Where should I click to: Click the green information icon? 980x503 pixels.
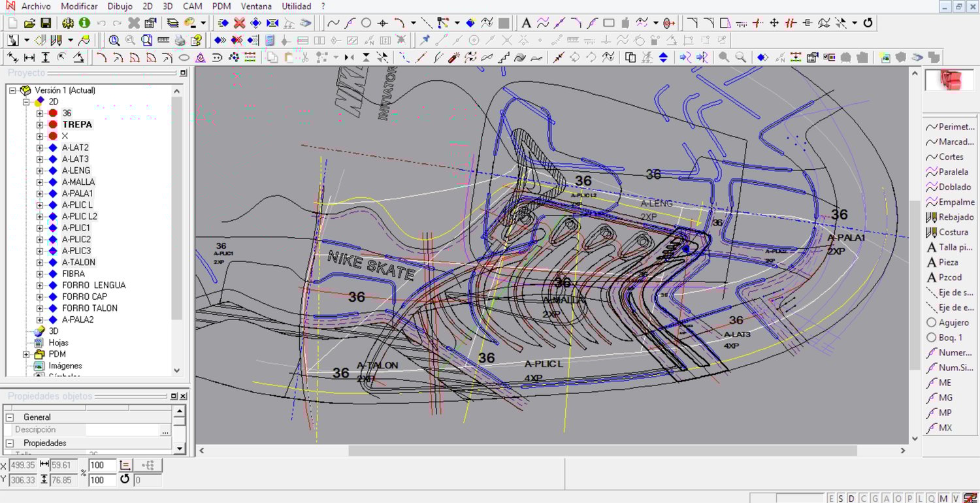pyautogui.click(x=84, y=23)
